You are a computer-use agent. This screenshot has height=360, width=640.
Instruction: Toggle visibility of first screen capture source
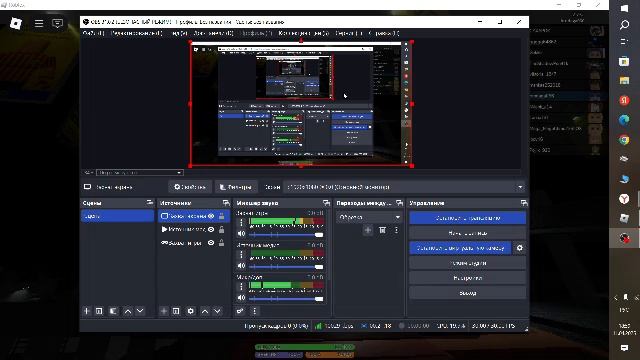point(211,216)
